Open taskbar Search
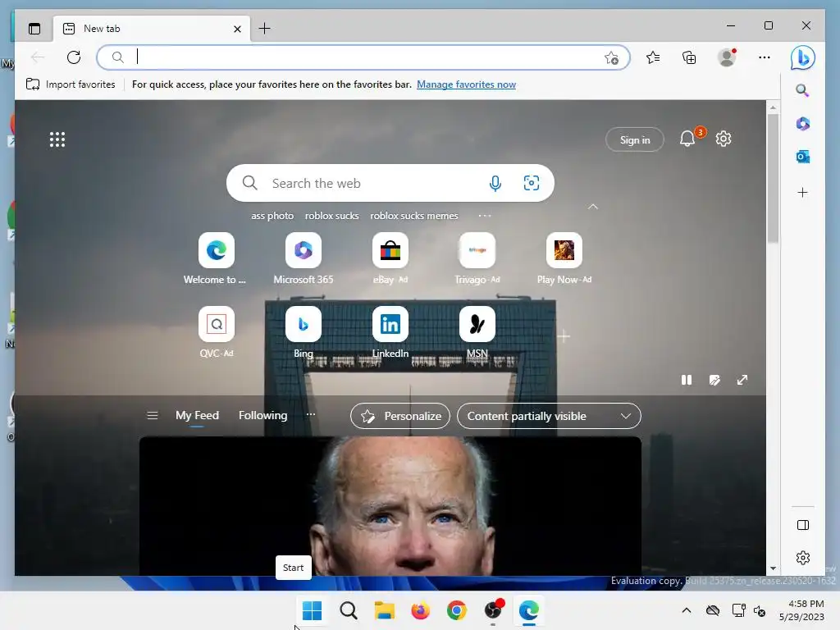 tap(348, 610)
